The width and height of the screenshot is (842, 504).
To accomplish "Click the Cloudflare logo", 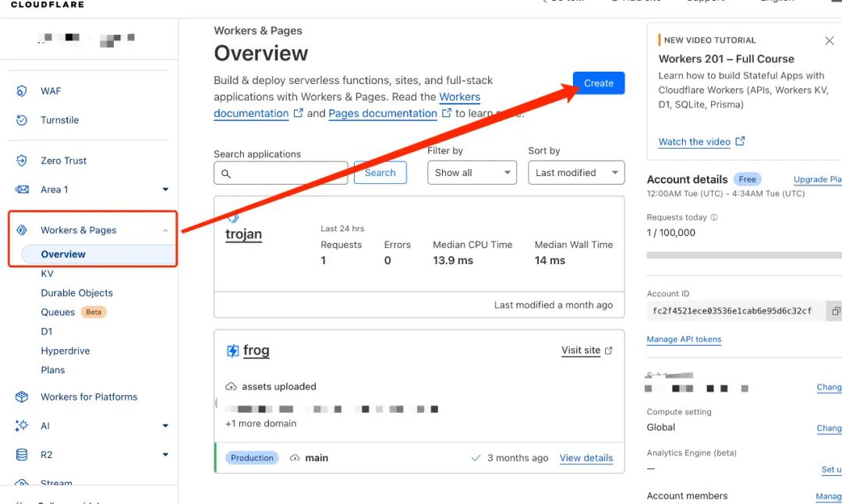I will pyautogui.click(x=48, y=5).
